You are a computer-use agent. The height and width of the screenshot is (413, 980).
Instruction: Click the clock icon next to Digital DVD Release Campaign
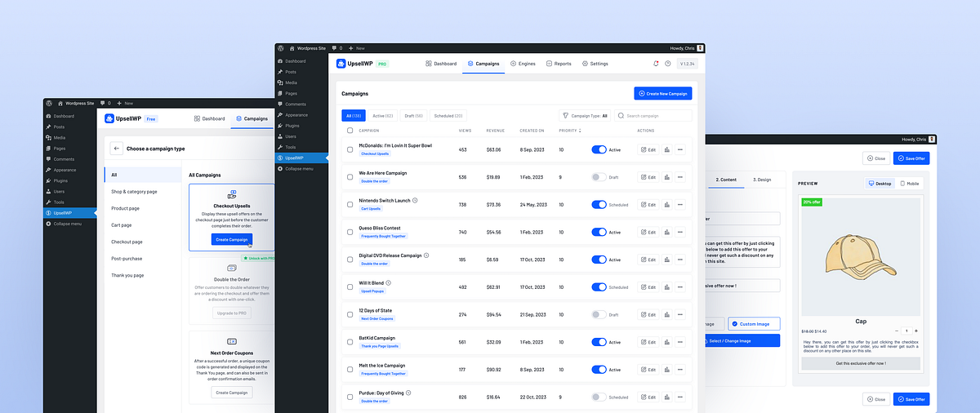click(x=426, y=255)
